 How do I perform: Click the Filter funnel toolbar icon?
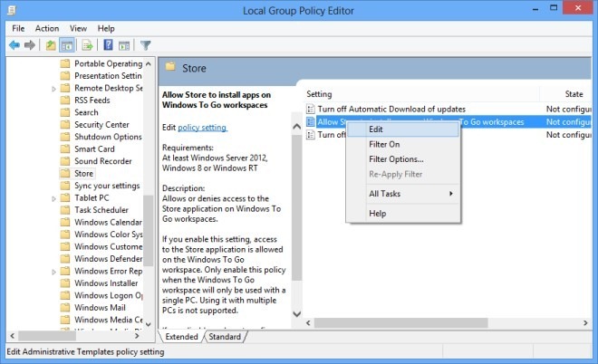tap(145, 46)
